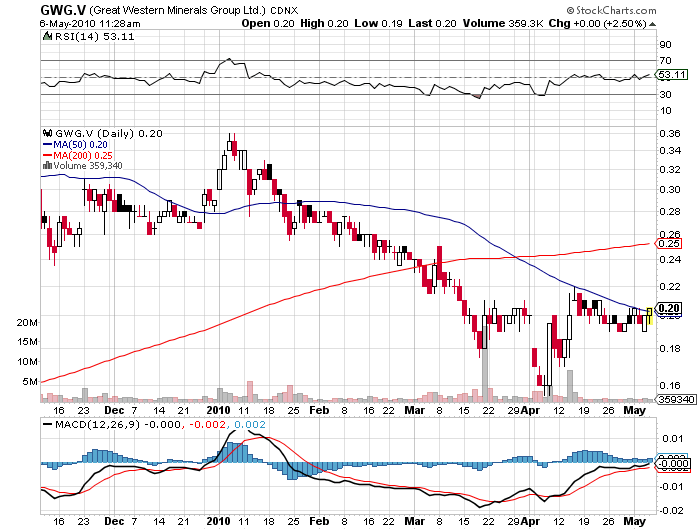The height and width of the screenshot is (530, 700).
Task: Click the Chg +0.00 (+2.50%) readout
Action: (597, 24)
